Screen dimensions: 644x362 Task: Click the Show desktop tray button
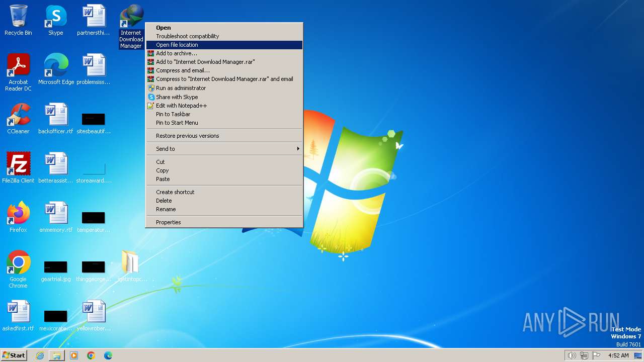[638, 355]
